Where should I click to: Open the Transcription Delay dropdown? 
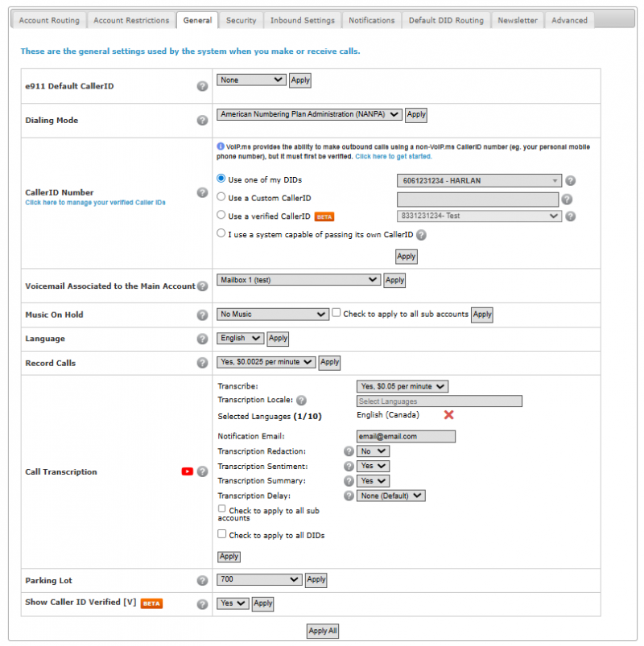coord(391,496)
